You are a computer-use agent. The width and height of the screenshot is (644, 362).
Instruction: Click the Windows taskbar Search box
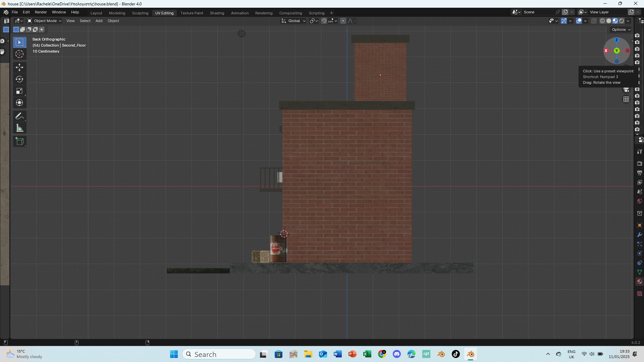point(219,354)
